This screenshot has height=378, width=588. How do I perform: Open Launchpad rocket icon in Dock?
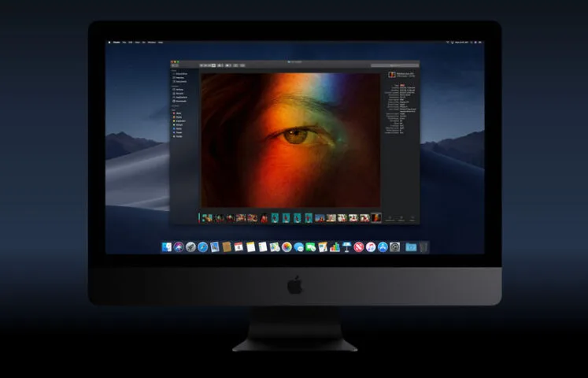[190, 247]
